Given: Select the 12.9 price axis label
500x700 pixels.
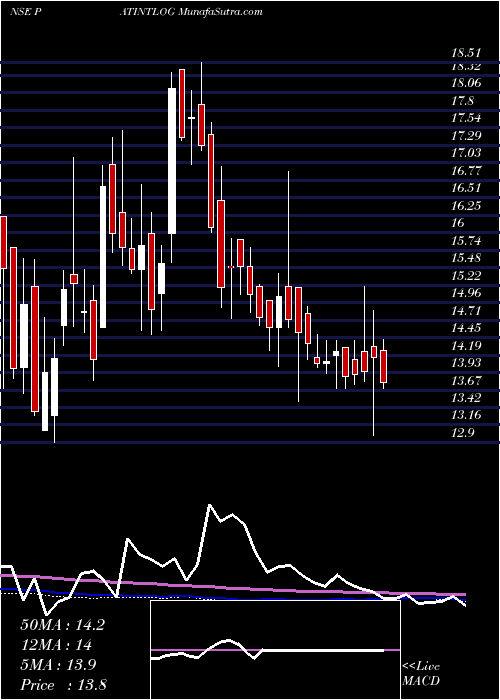Looking at the screenshot, I should pyautogui.click(x=463, y=433).
